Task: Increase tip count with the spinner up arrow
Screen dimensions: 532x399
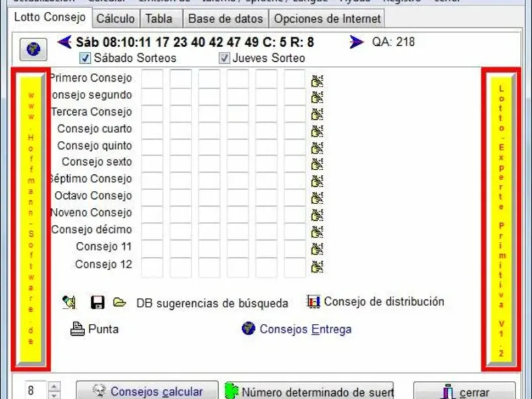Action: (55, 386)
